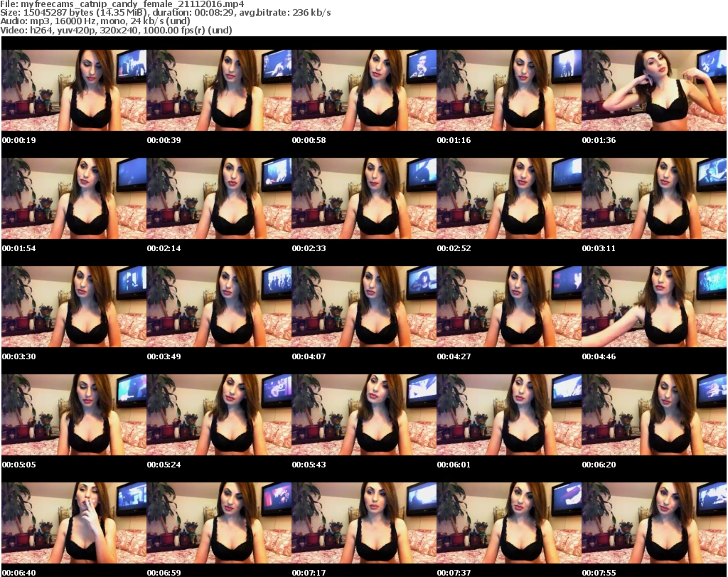Click the thumbnail at 00:07:17

(x=364, y=523)
